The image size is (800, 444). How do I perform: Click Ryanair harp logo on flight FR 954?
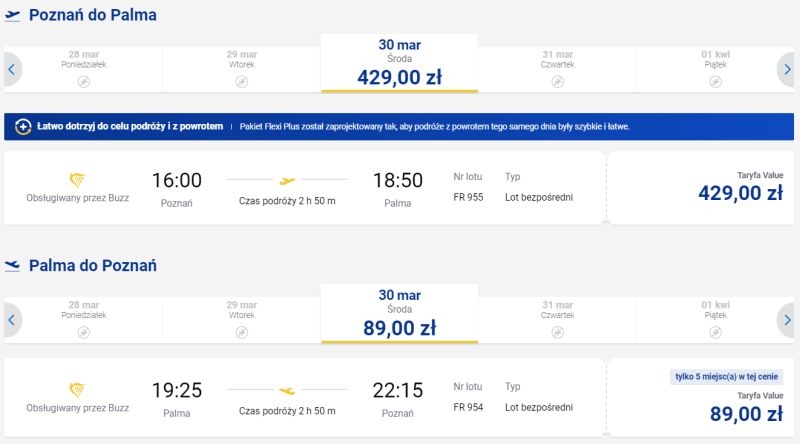[78, 390]
